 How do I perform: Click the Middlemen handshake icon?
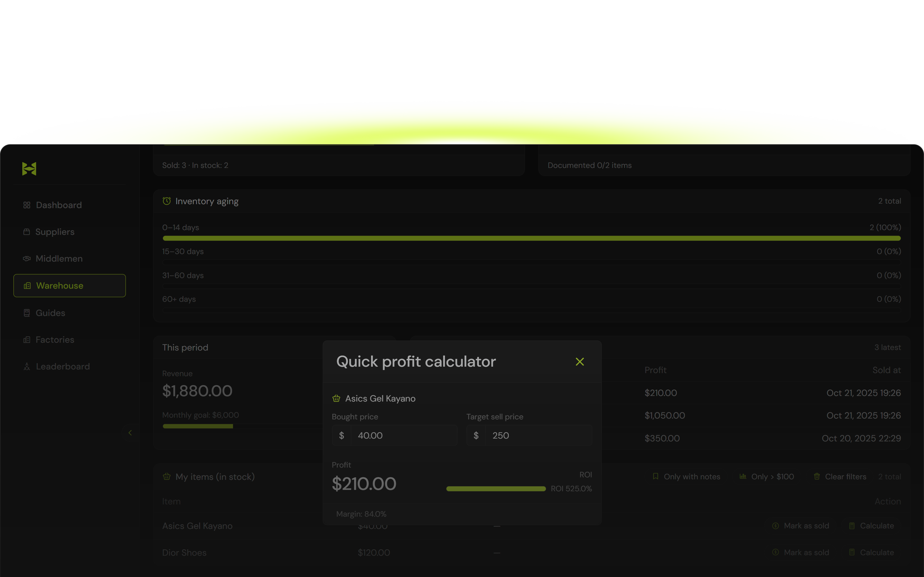27,259
